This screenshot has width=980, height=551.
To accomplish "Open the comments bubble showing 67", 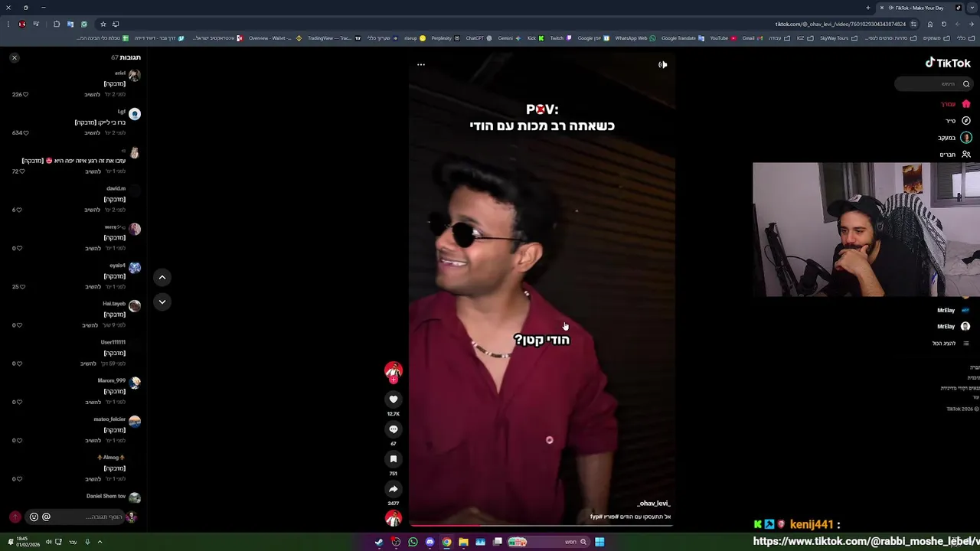I will click(x=394, y=429).
